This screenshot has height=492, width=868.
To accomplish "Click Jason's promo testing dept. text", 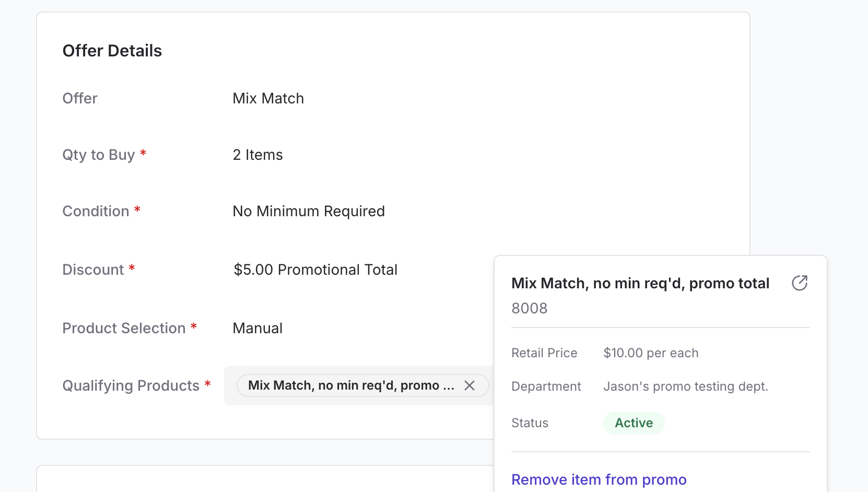I will click(x=686, y=386).
